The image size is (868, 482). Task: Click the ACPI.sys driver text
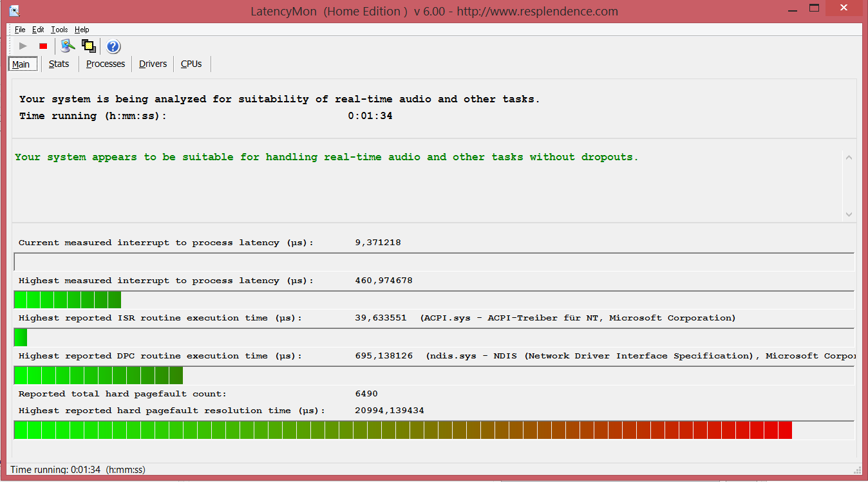[x=578, y=318]
